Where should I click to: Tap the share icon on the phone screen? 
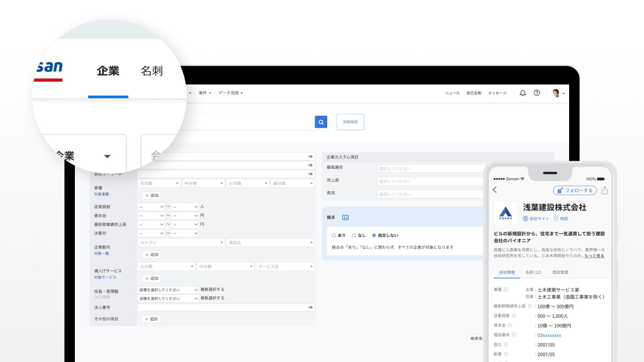(x=605, y=190)
